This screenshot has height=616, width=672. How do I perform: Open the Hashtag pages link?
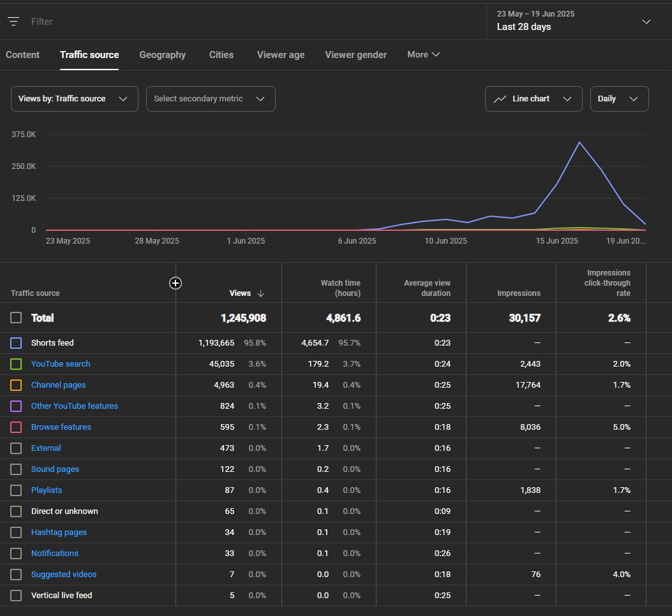click(59, 532)
